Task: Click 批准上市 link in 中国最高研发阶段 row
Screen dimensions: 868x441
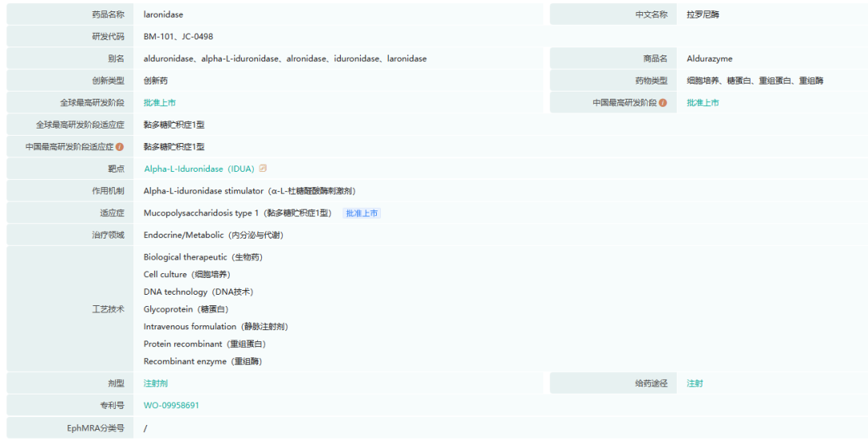Action: tap(702, 103)
